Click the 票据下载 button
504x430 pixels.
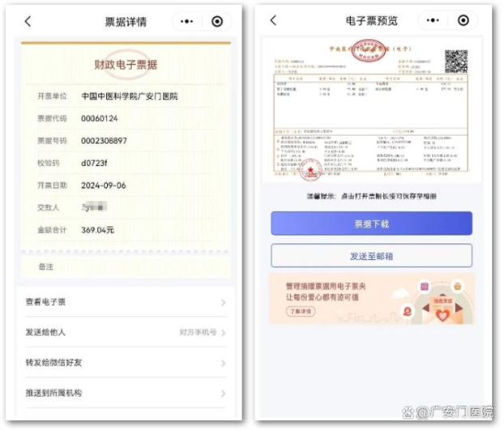point(372,224)
